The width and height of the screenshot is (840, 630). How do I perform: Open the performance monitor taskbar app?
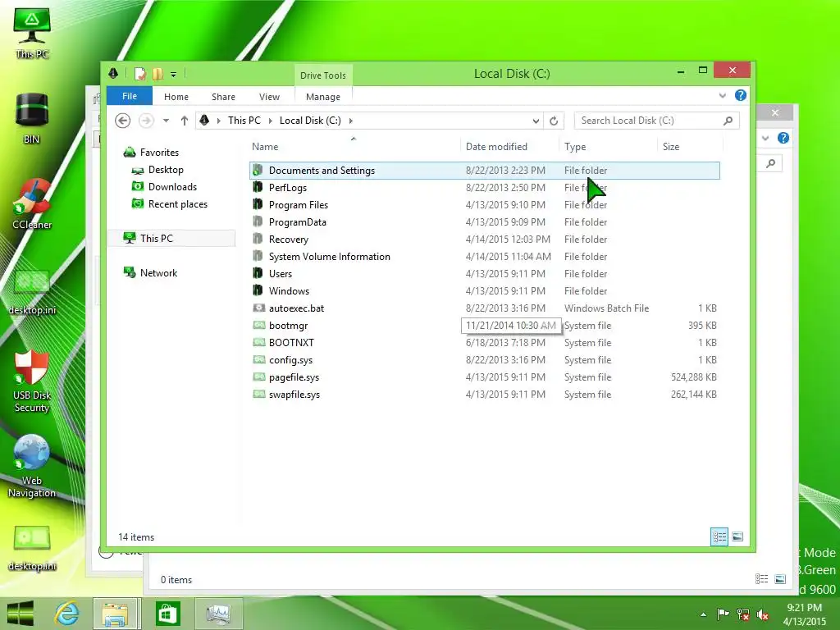click(x=218, y=614)
